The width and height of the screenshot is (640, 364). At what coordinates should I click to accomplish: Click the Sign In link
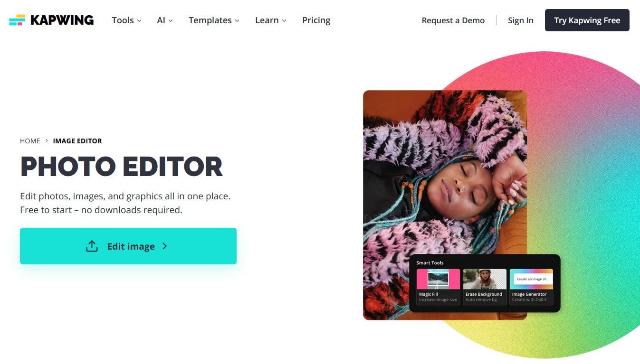point(521,20)
